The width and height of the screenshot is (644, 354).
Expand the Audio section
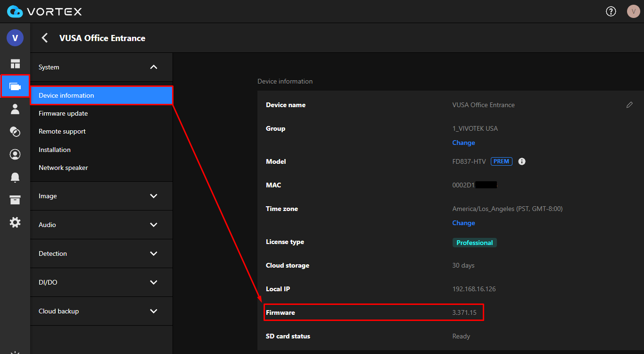153,225
